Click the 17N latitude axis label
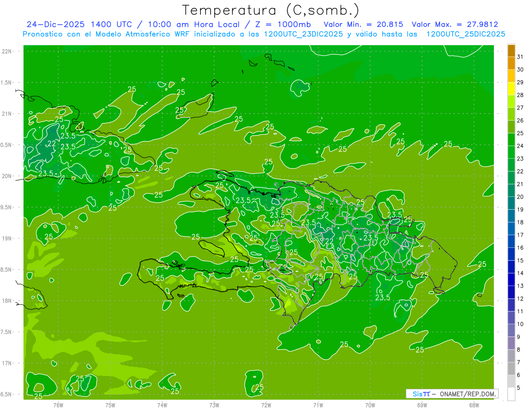The width and height of the screenshot is (532, 411). coord(7,363)
